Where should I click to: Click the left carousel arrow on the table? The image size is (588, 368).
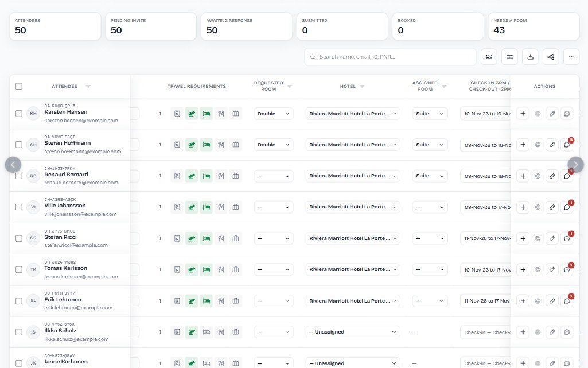[13, 165]
